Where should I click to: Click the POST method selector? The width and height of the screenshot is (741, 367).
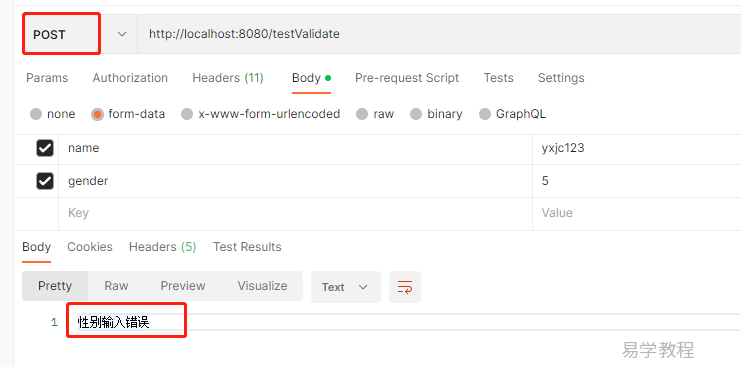pos(61,34)
